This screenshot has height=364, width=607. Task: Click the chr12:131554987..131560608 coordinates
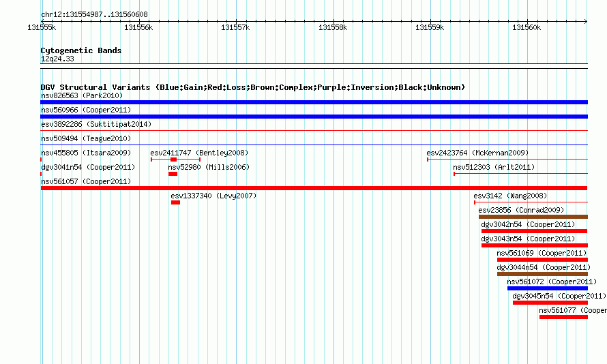tap(94, 14)
